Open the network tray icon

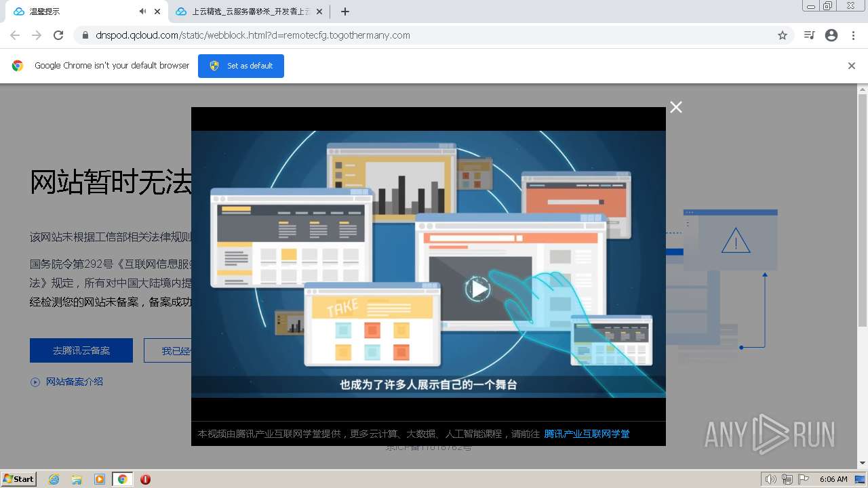click(787, 479)
